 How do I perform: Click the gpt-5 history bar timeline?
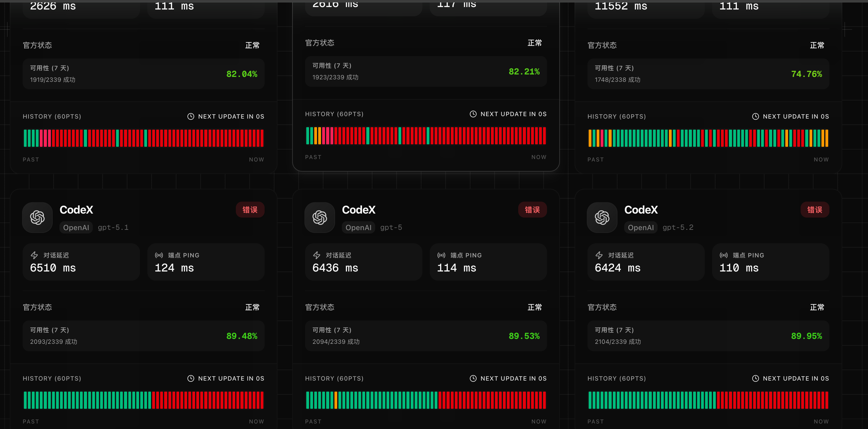(x=426, y=400)
